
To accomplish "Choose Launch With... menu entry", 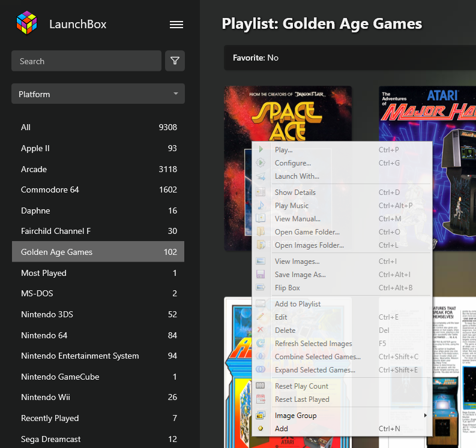I will click(342, 176).
